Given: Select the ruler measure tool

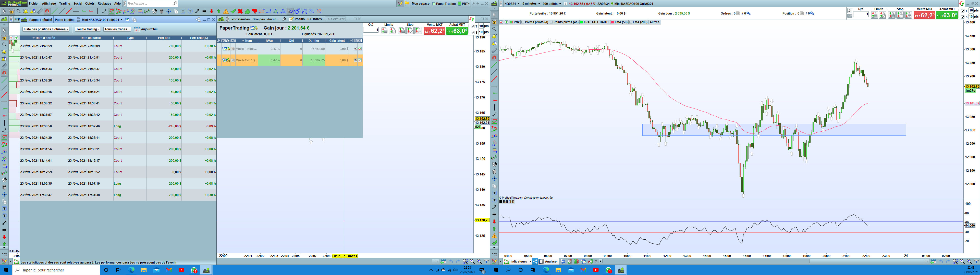Looking at the screenshot, I should [x=40, y=11].
